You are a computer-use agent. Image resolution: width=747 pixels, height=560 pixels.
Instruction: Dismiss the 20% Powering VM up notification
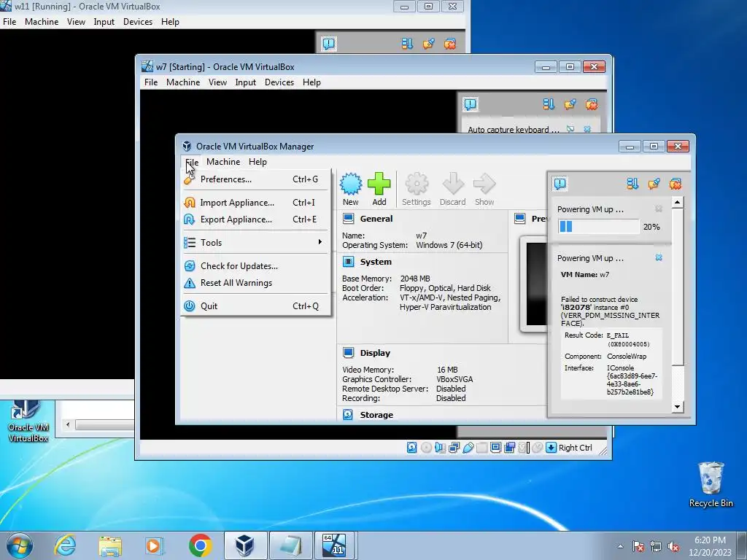coord(659,209)
